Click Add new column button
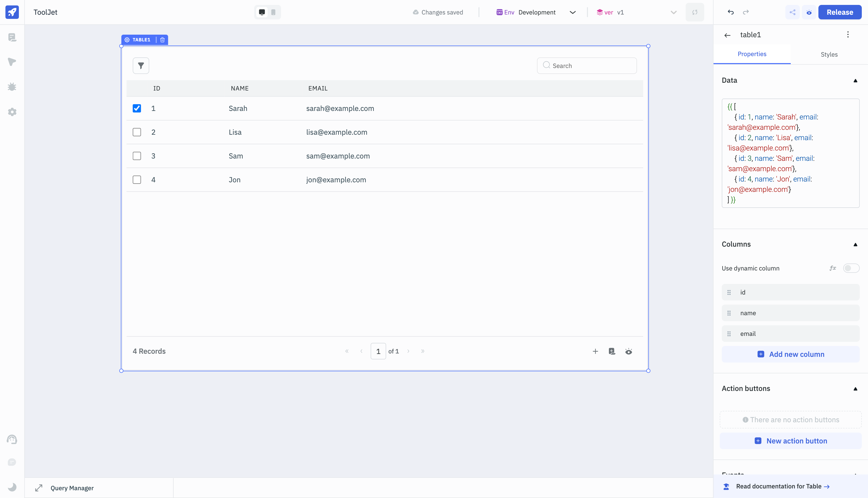Viewport: 868px width, 498px height. (791, 354)
